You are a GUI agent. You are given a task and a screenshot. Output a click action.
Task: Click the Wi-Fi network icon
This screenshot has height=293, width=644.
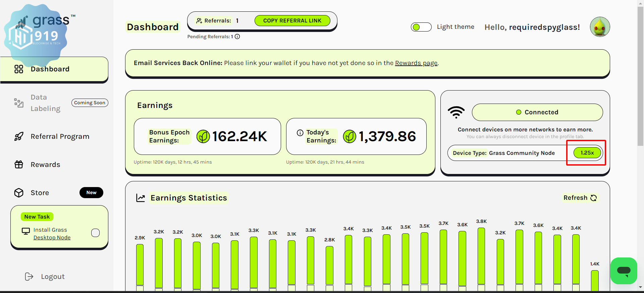pyautogui.click(x=456, y=112)
